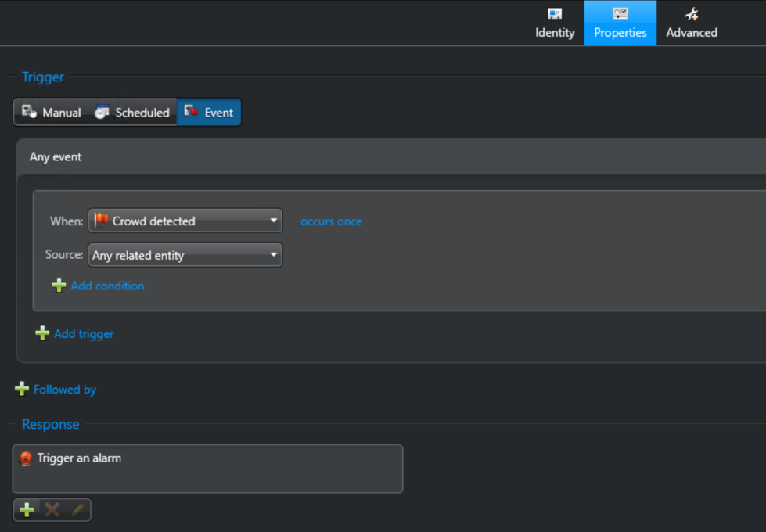Select the Event trigger mode
The height and width of the screenshot is (532, 766).
coord(209,113)
